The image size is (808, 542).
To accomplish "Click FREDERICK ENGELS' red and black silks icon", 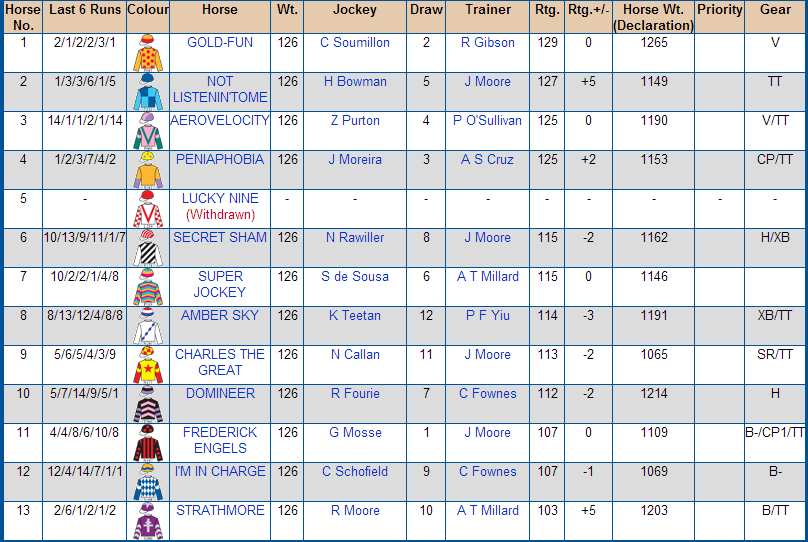I will tap(148, 443).
